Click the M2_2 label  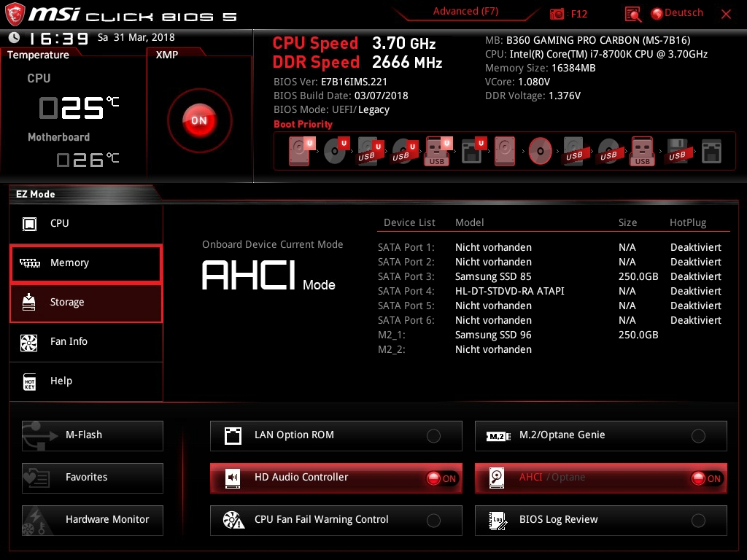tap(392, 349)
